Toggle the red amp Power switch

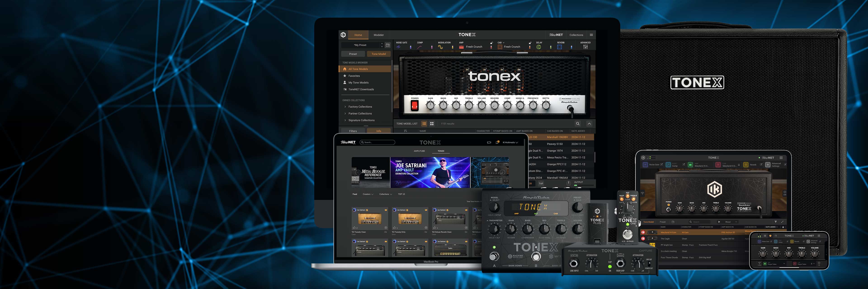(415, 106)
